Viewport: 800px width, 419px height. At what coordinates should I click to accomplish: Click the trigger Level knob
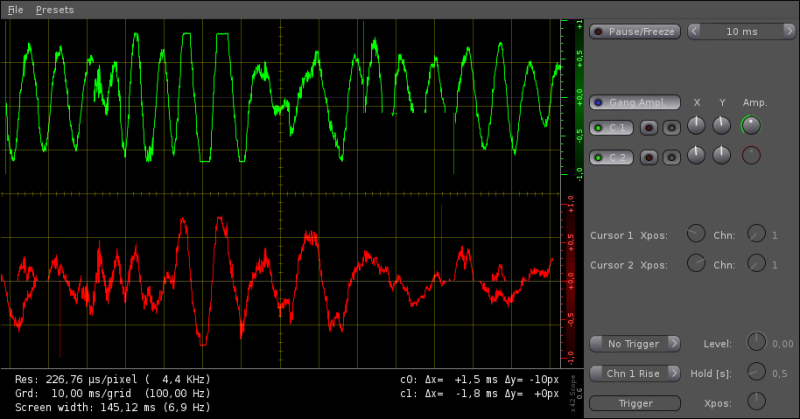(x=756, y=342)
